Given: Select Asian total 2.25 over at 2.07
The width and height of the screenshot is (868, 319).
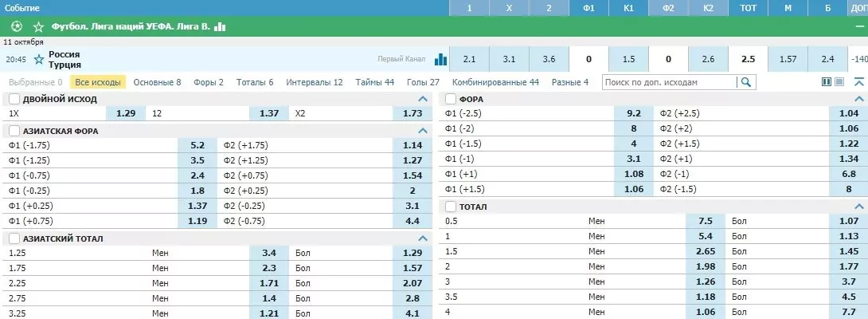Looking at the screenshot, I should 412,283.
